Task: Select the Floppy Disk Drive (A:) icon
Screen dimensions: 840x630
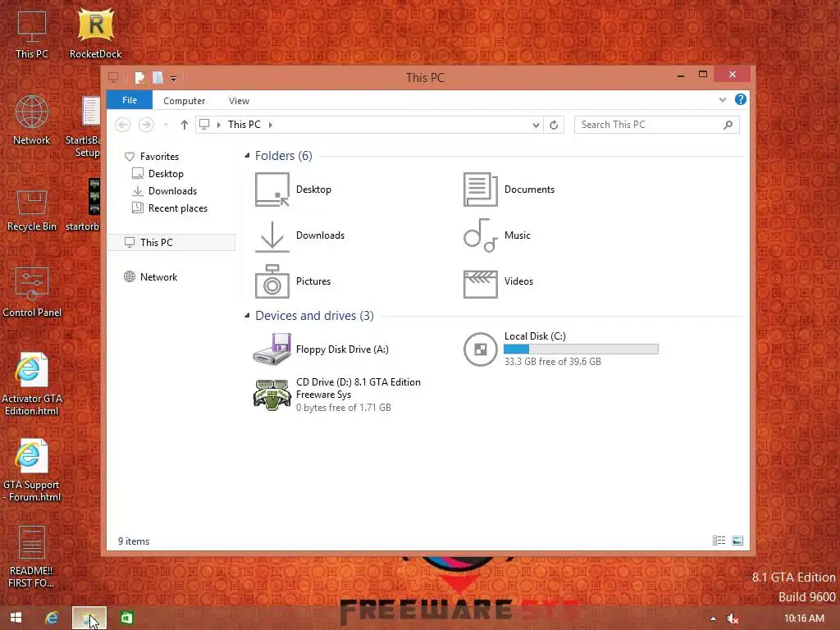Action: coord(272,349)
